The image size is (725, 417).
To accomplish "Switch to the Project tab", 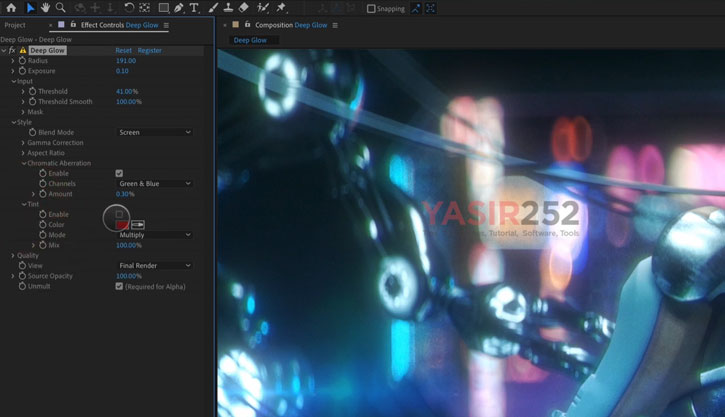I will pos(15,25).
